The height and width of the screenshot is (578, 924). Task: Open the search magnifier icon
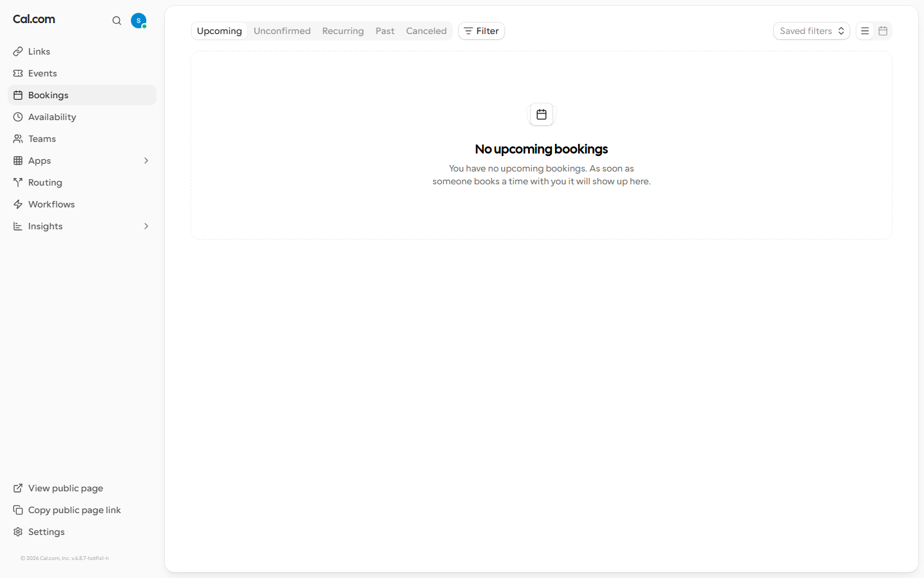[117, 21]
